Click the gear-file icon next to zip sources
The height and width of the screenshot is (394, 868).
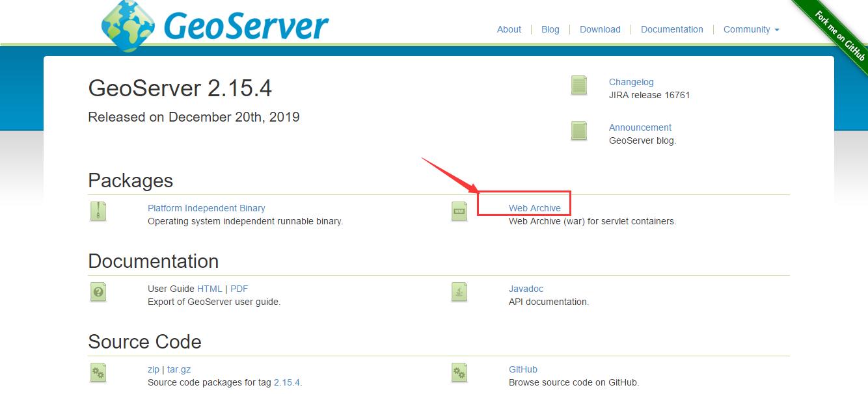click(x=98, y=373)
